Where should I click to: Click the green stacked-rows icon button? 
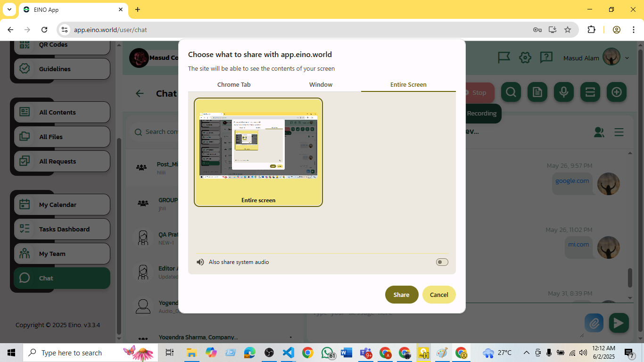(x=590, y=92)
